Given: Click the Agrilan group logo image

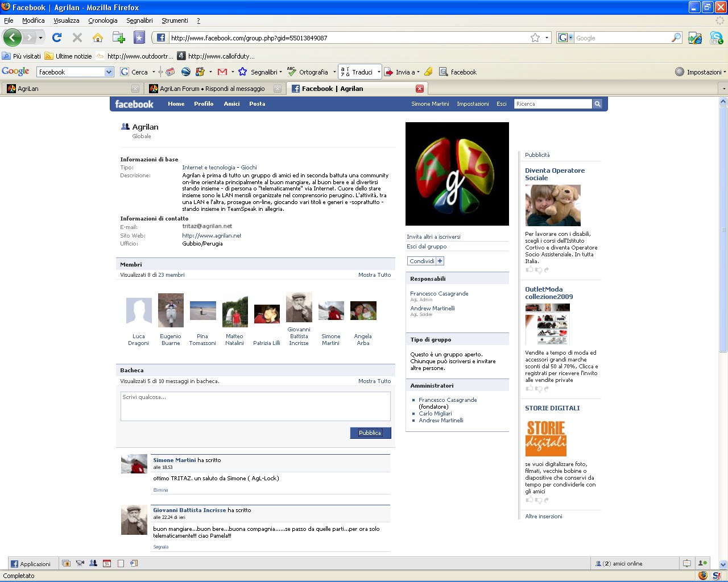Looking at the screenshot, I should coord(457,174).
